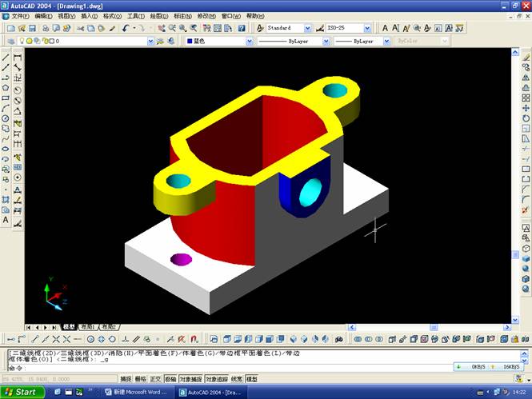532x399 pixels.
Task: Switch to the 布局1 layout tab
Action: [x=87, y=327]
